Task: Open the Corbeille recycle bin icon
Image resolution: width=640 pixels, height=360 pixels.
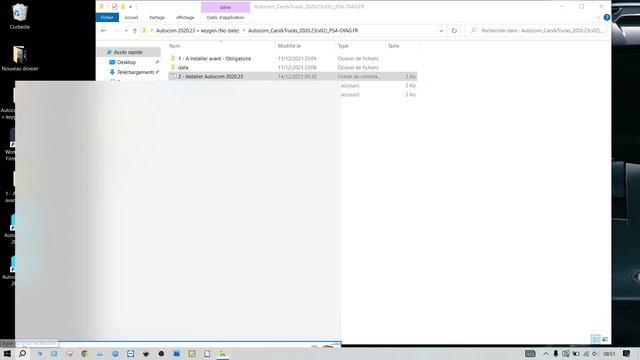Action: [20, 16]
